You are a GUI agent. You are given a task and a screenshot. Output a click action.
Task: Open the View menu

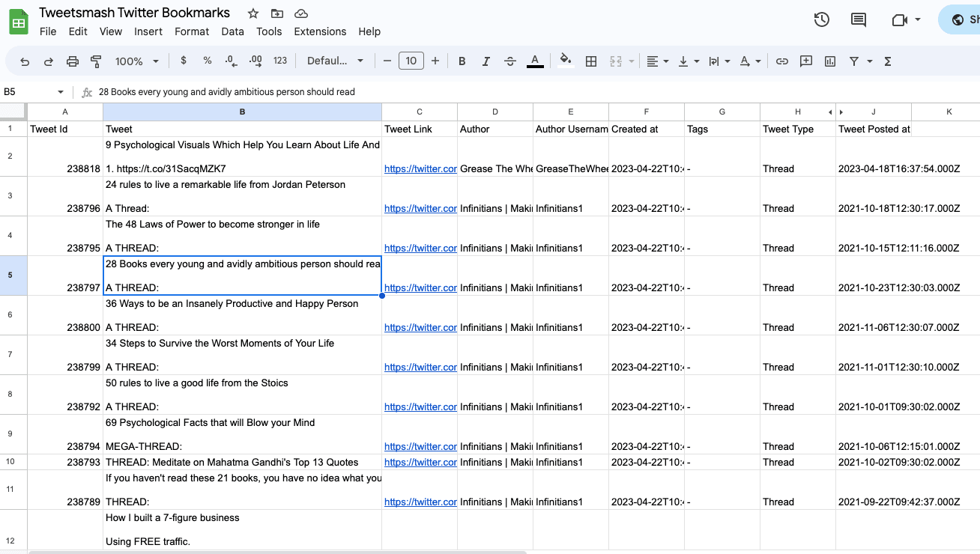pos(111,31)
